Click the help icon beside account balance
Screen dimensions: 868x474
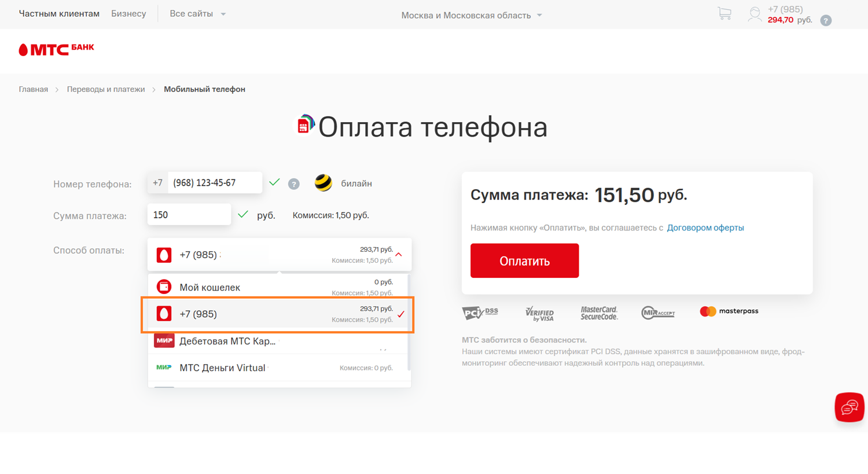tap(826, 20)
